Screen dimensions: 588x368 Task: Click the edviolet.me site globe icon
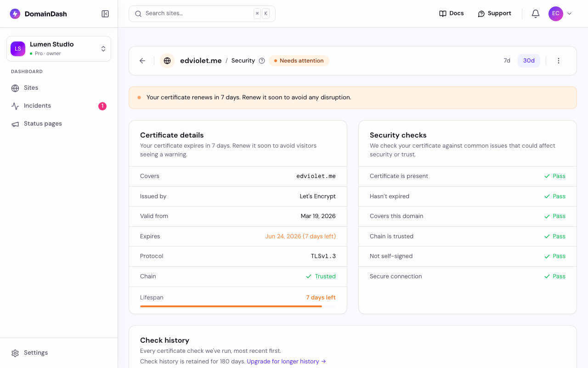pos(167,61)
